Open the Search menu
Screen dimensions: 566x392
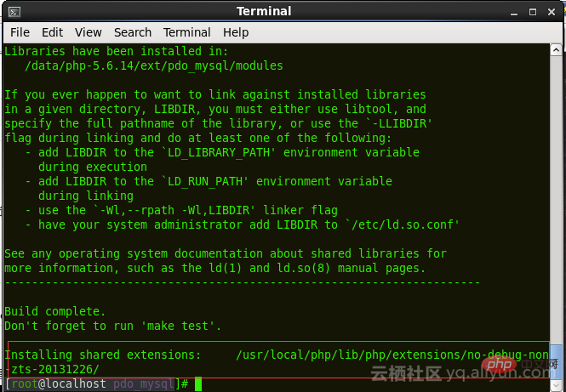click(133, 32)
